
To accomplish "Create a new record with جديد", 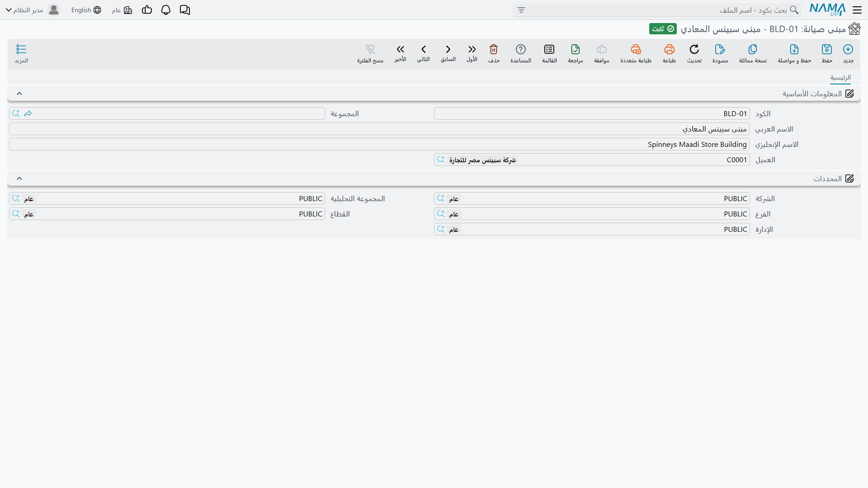I will 848,53.
